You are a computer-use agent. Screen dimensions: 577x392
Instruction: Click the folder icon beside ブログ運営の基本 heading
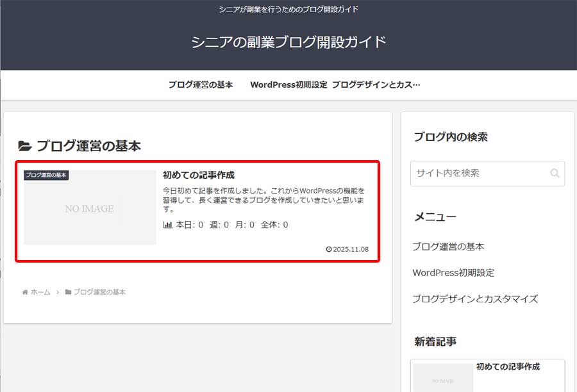[x=24, y=145]
